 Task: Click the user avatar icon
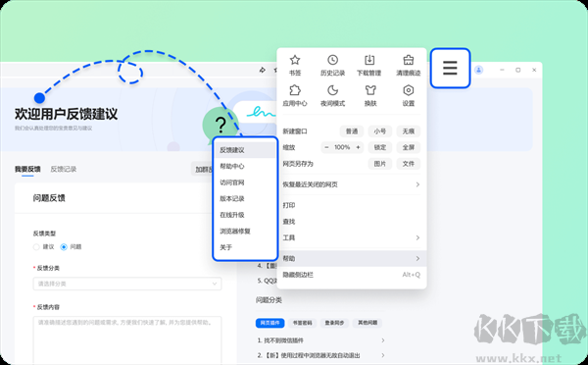click(479, 70)
